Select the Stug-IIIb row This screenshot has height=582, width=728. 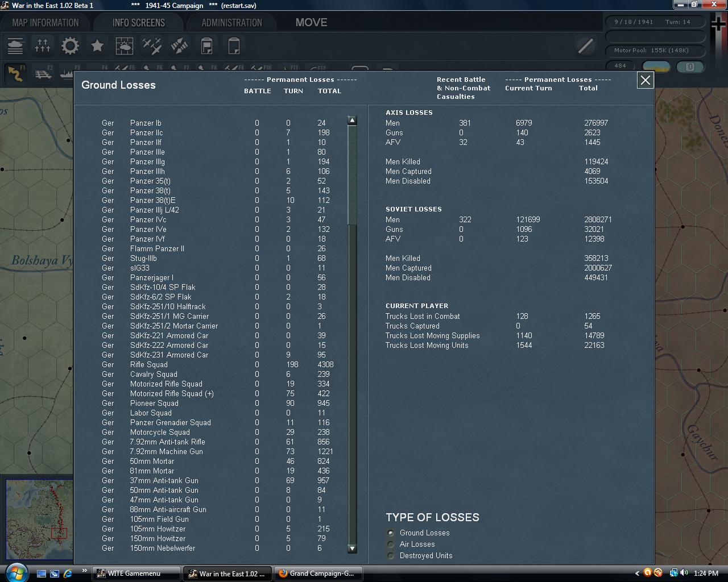click(x=216, y=258)
